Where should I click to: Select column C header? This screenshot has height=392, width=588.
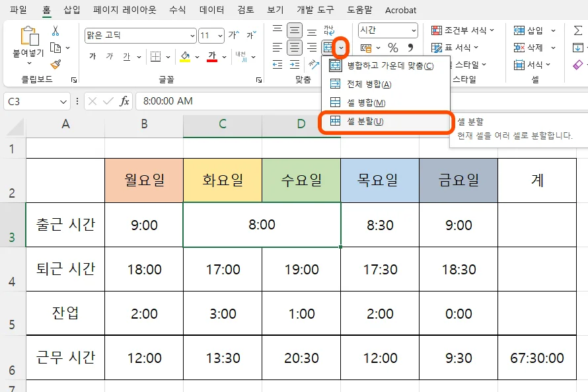(x=223, y=124)
